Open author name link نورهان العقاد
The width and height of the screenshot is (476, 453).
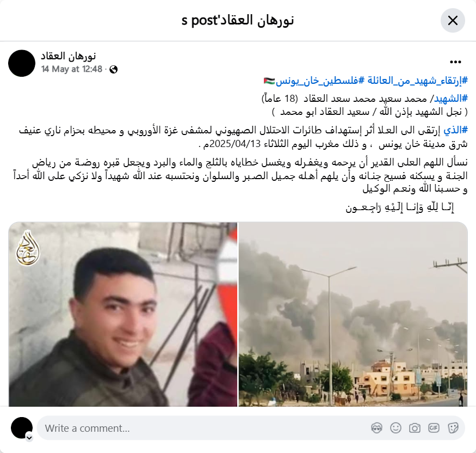69,56
